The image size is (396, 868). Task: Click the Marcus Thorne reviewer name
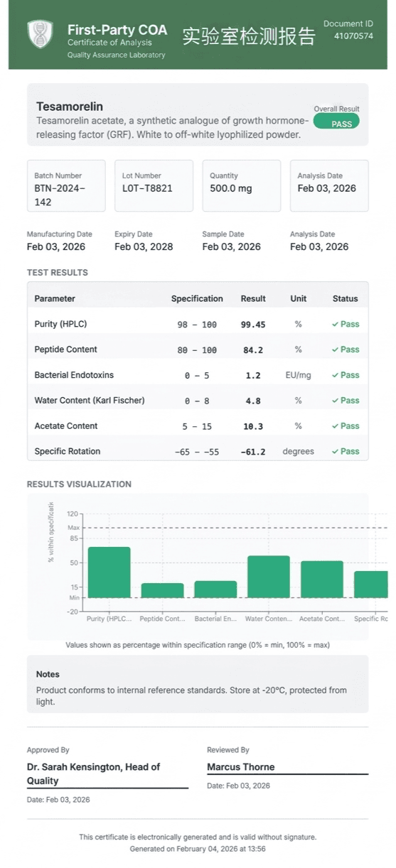coord(241,767)
